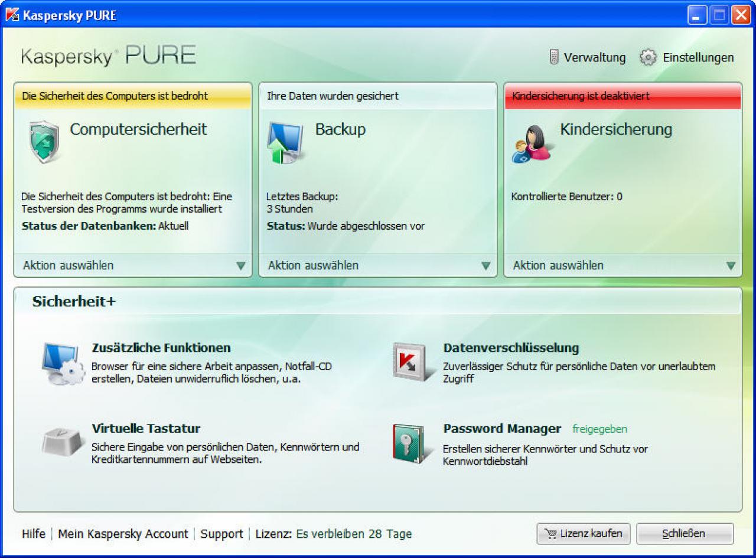Screen dimensions: 756x558
Task: Click the Lizenz kaufen button
Action: (x=584, y=534)
